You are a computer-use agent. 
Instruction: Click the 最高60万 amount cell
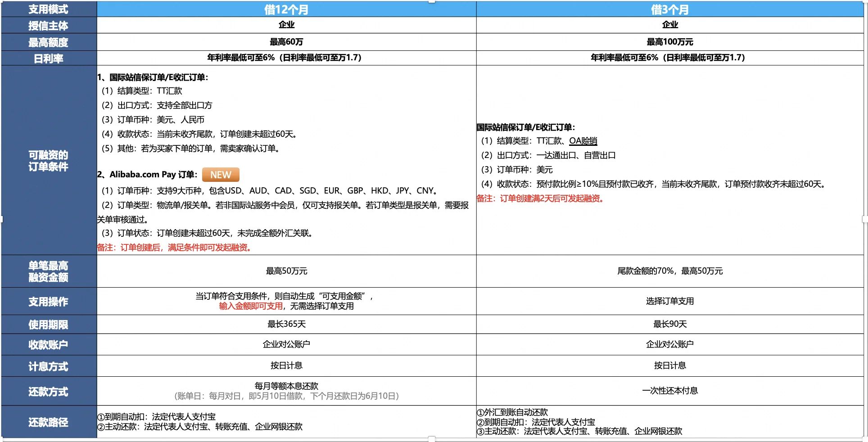[x=286, y=42]
